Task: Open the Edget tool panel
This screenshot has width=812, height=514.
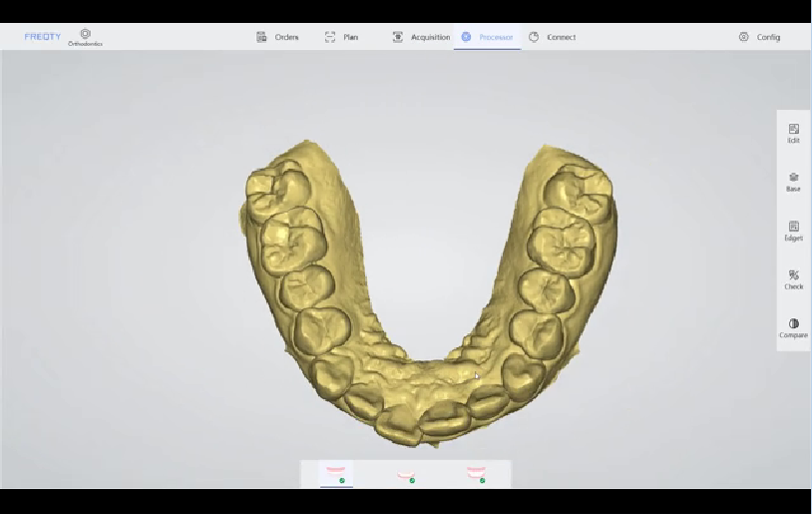Action: tap(793, 231)
